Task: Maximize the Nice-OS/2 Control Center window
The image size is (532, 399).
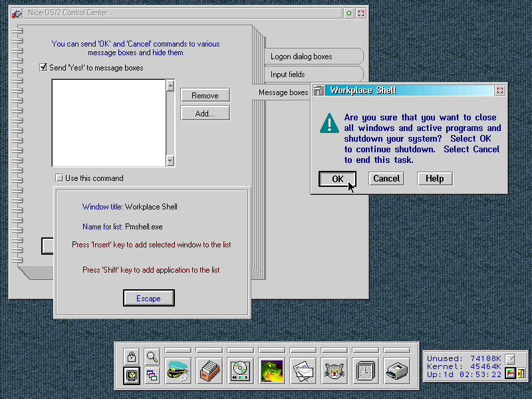Action: (361, 13)
